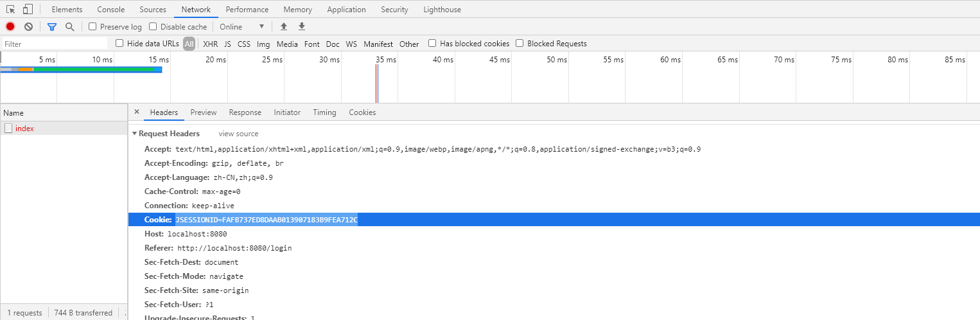Open the Online throttling dropdown

coord(242,26)
